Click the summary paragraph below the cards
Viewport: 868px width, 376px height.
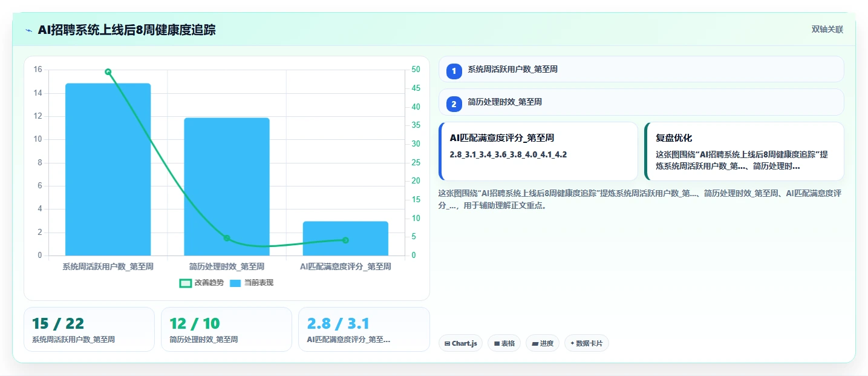(640, 199)
